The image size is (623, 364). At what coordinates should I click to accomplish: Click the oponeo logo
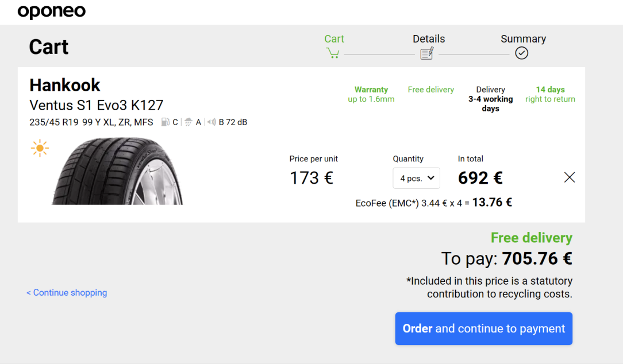[x=52, y=11]
